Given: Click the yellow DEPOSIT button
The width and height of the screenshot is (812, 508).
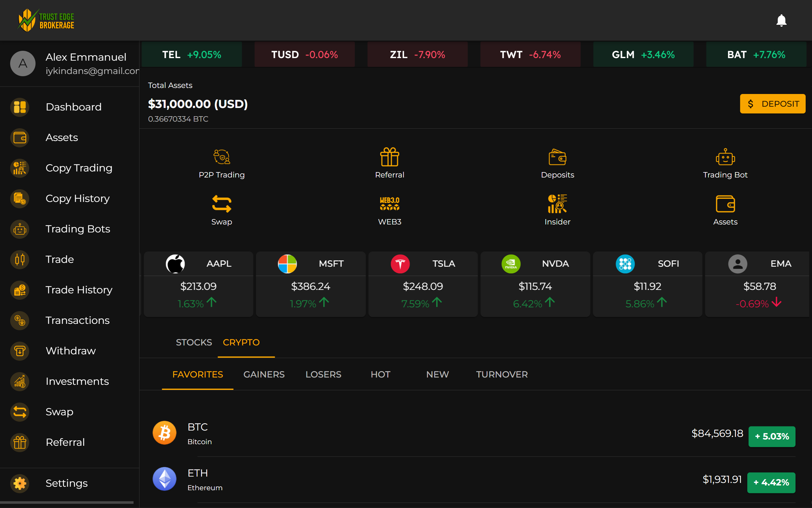Looking at the screenshot, I should pyautogui.click(x=772, y=104).
